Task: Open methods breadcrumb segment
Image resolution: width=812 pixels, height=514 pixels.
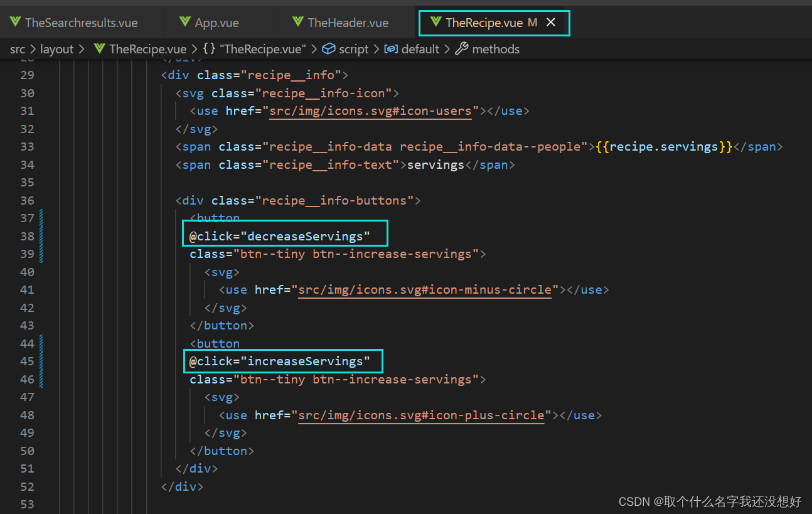Action: 496,49
